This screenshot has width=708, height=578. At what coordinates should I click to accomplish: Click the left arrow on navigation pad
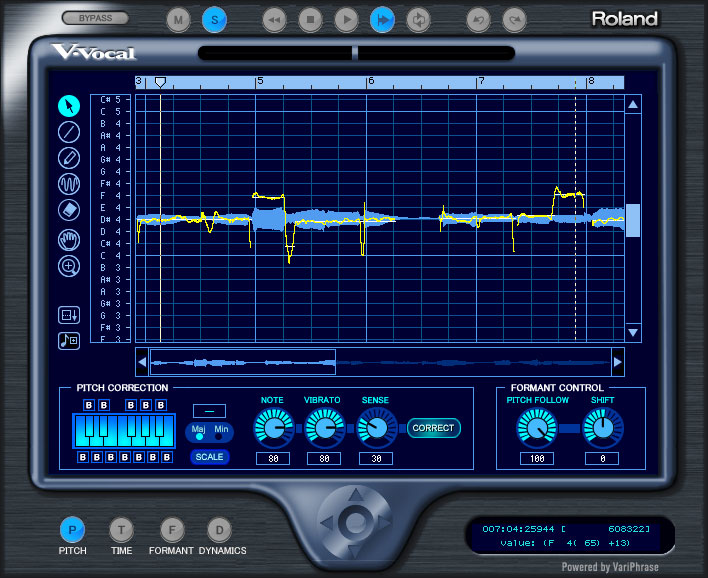tap(326, 524)
